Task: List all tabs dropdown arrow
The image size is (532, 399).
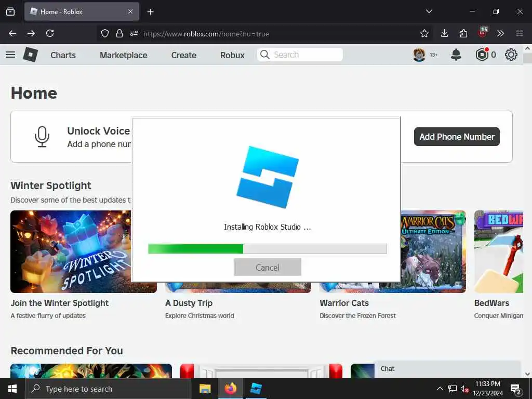Action: (429, 11)
